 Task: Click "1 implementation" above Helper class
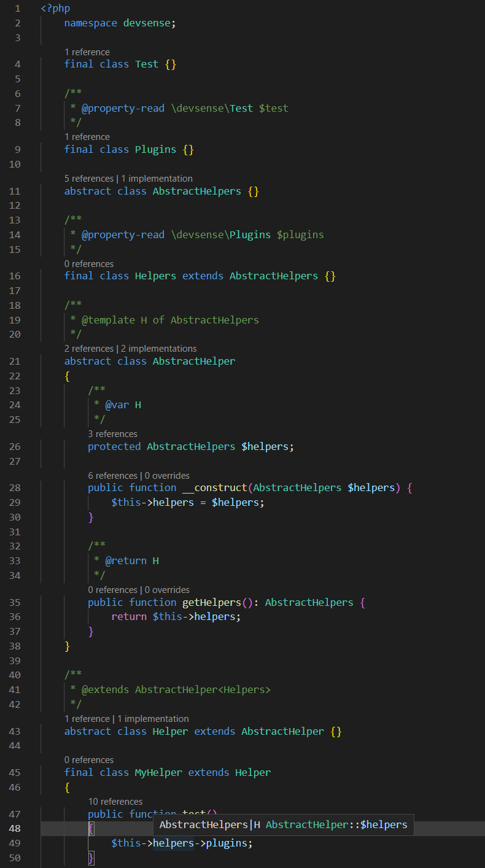pyautogui.click(x=153, y=719)
